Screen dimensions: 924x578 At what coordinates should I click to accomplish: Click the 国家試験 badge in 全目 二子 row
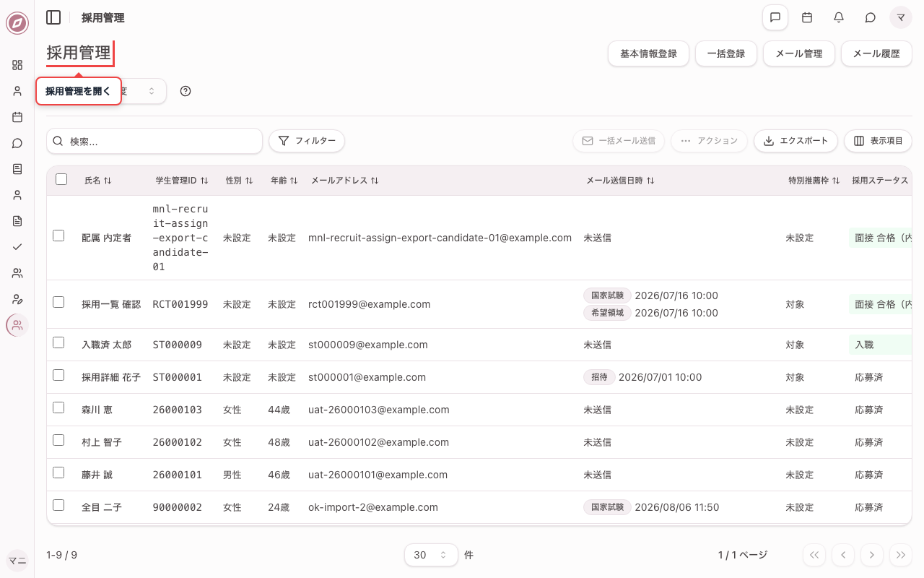(x=607, y=507)
